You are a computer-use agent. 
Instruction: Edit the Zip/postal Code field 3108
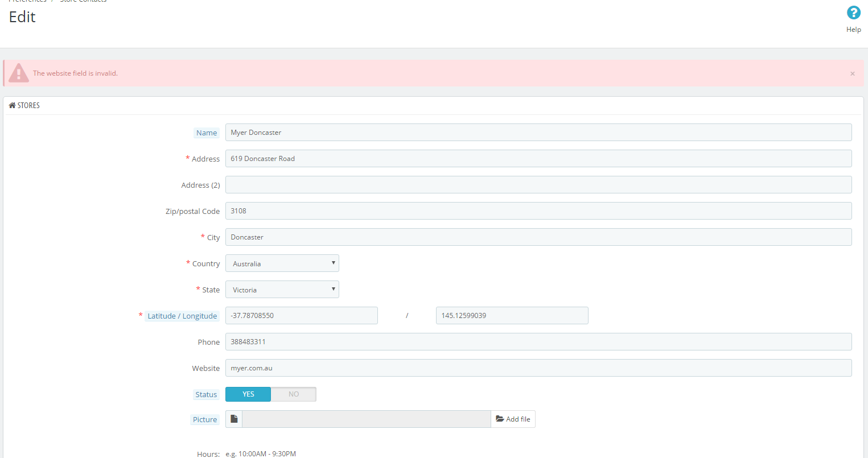(x=538, y=211)
